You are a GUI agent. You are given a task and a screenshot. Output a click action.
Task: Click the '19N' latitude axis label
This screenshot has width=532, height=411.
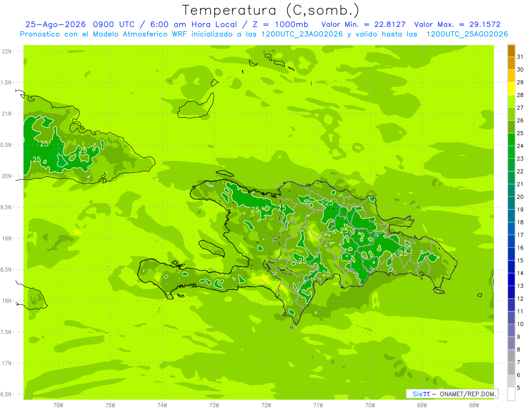[x=7, y=239]
